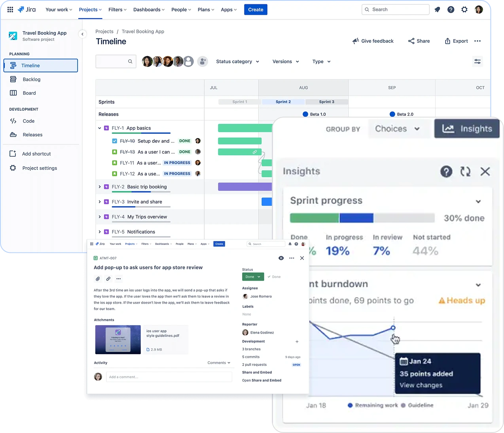The image size is (504, 433).
Task: Expand the FLY-2 Basic trip booking epic
Action: click(100, 187)
